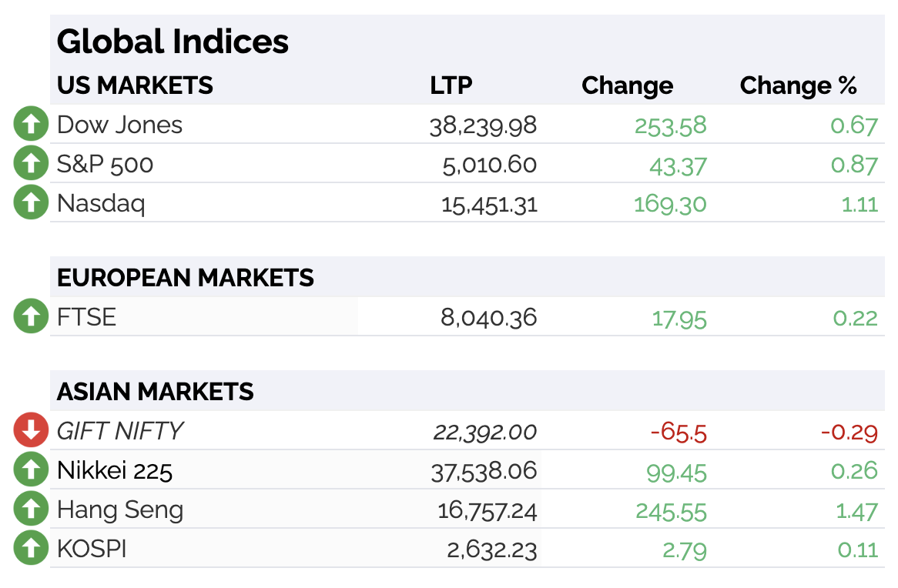
Task: Select the GIFT NIFTY index name
Action: pos(120,431)
